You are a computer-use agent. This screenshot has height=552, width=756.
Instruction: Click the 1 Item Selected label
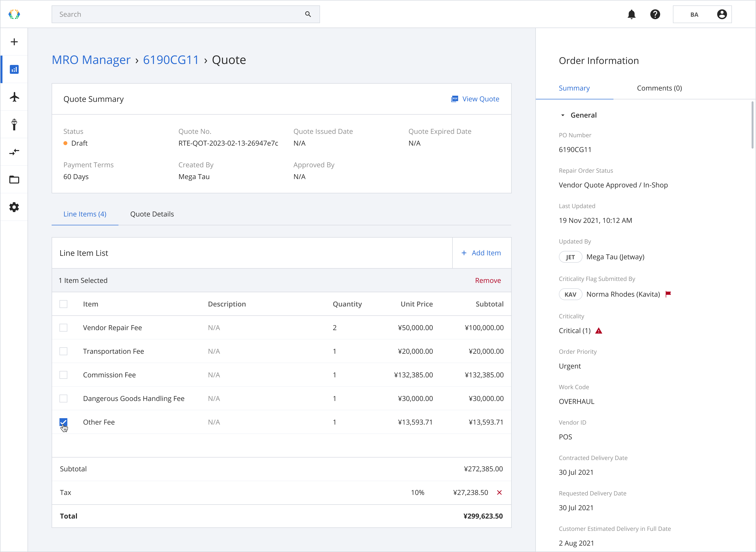click(x=83, y=280)
